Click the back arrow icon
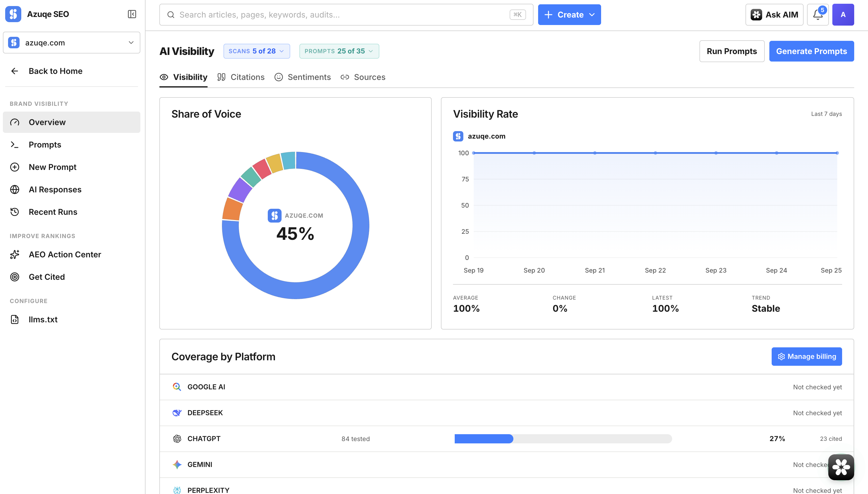 [x=15, y=71]
